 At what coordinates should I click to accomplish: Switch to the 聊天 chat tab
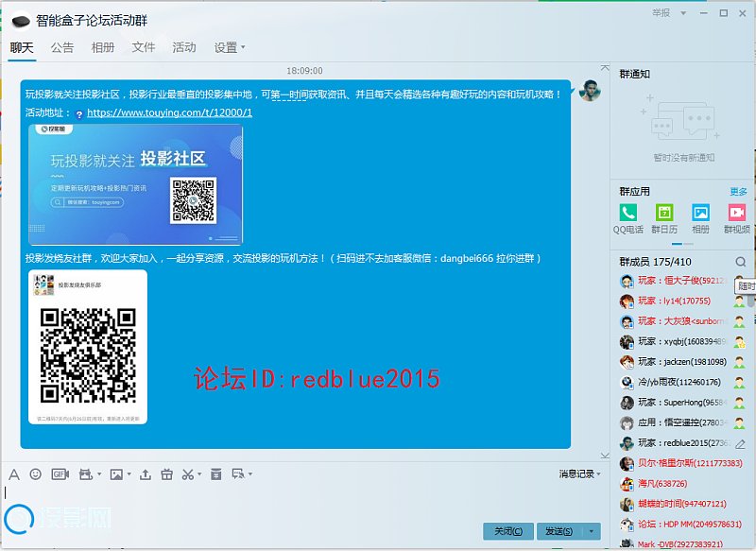pyautogui.click(x=22, y=47)
